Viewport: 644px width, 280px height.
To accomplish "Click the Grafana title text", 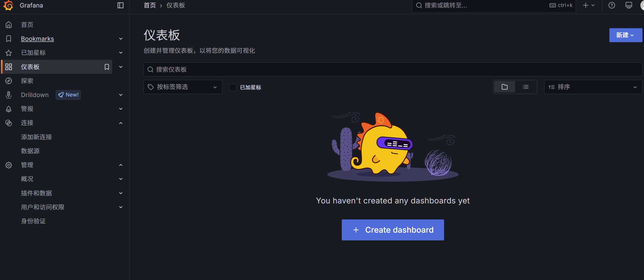I will [31, 5].
